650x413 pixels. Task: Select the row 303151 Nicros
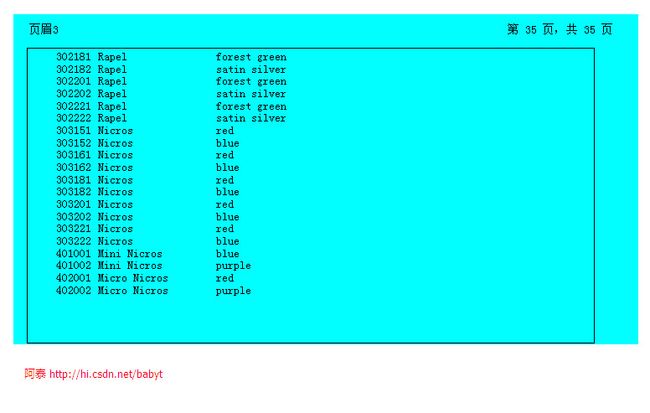pos(145,131)
